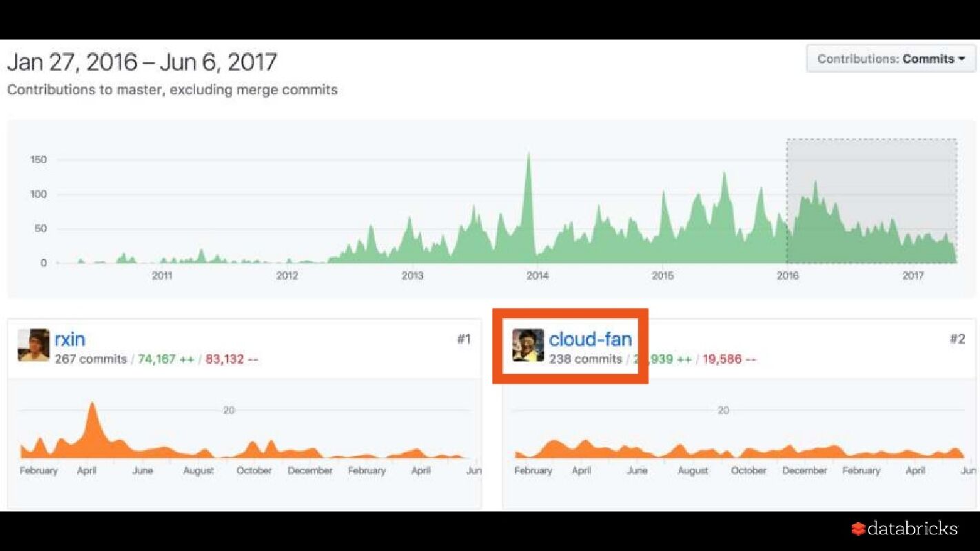This screenshot has height=551, width=980.
Task: Open the Contributions: Commits dropdown
Action: point(890,59)
